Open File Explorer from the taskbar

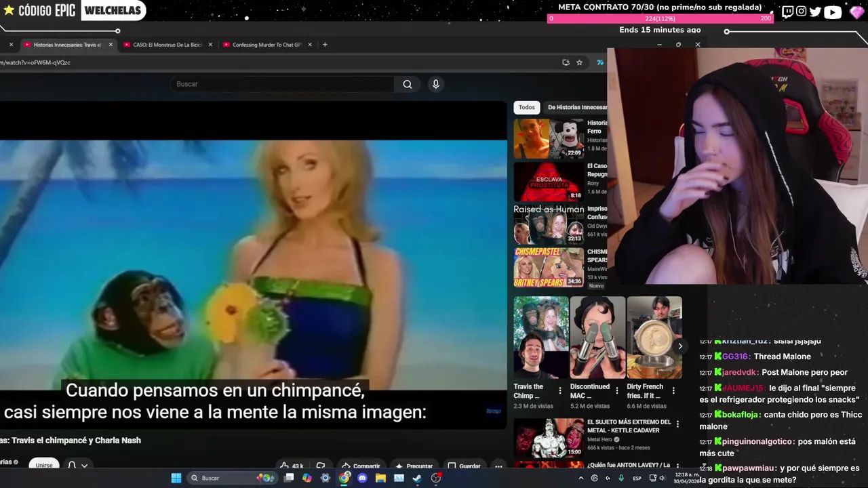(380, 478)
